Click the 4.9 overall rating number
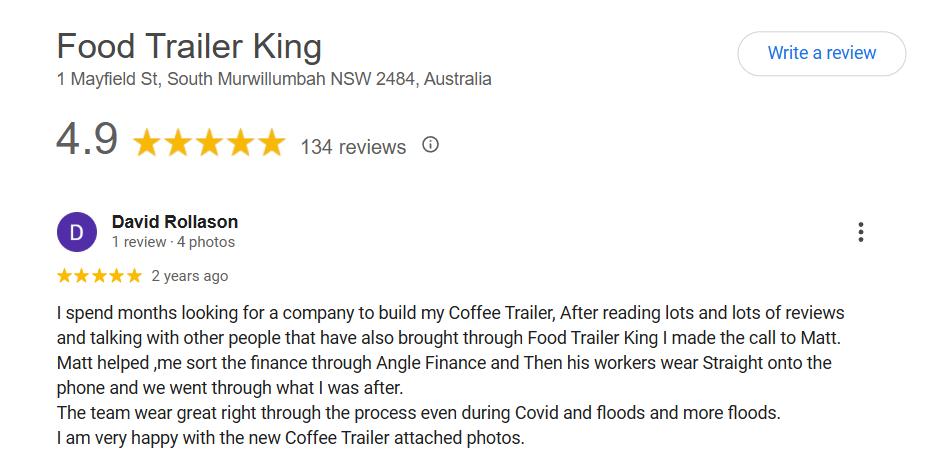Image resolution: width=950 pixels, height=465 pixels. tap(87, 139)
